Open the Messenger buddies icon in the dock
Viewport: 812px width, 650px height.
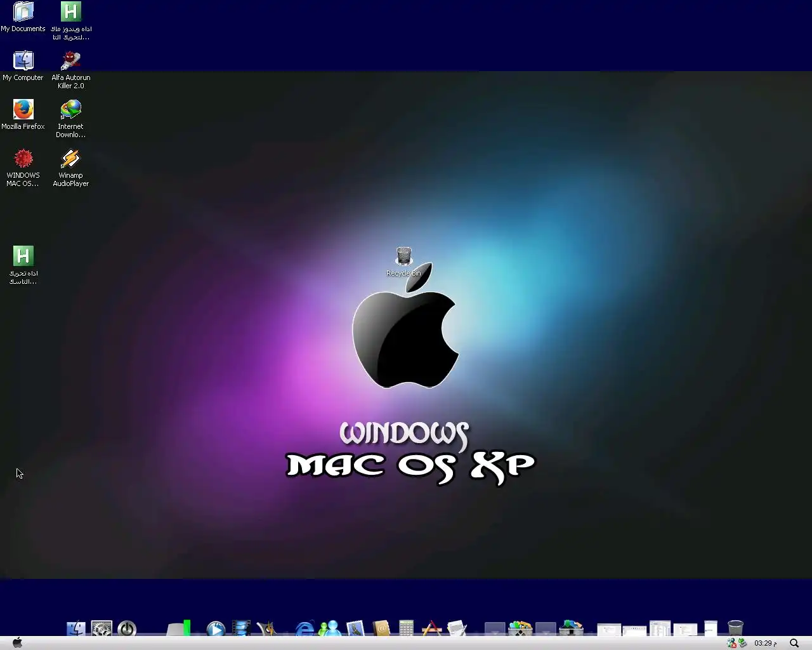click(x=330, y=628)
